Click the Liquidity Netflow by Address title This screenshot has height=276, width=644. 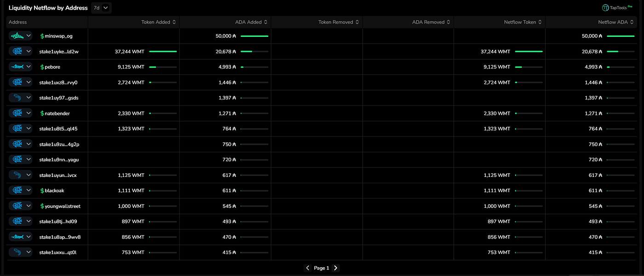tap(48, 8)
